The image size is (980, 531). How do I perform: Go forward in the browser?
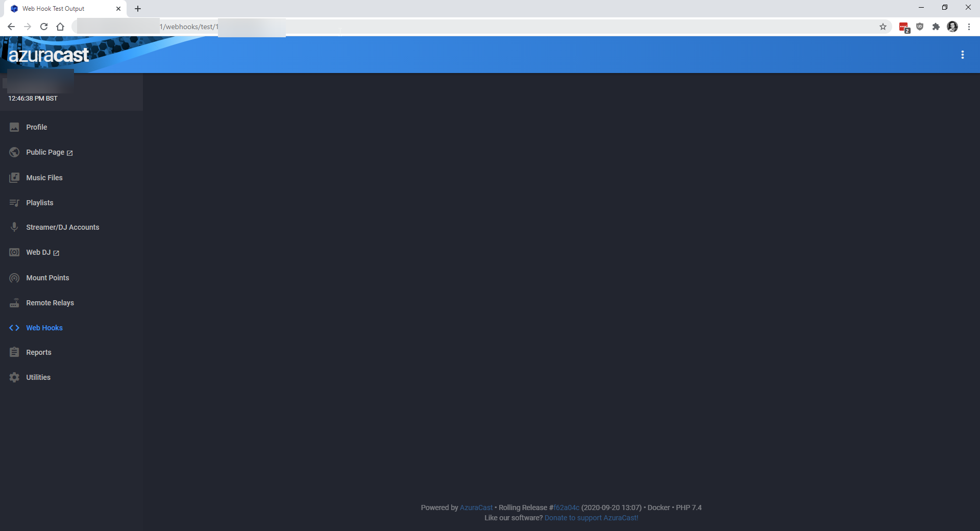tap(28, 27)
